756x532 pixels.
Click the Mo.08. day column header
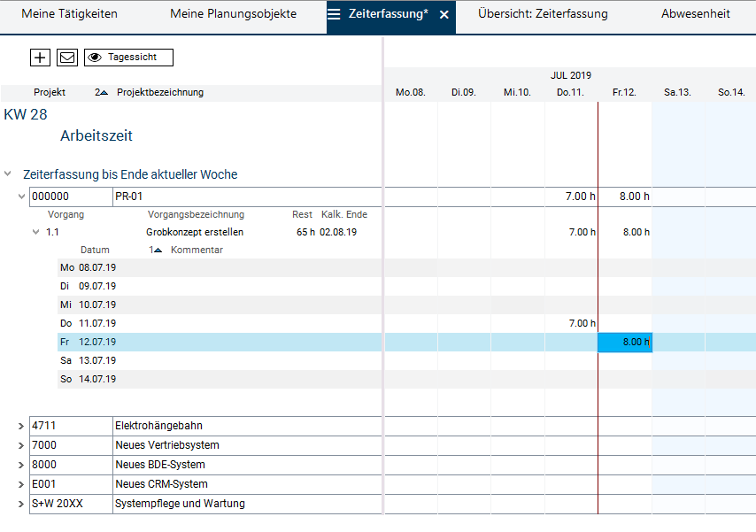tap(410, 92)
